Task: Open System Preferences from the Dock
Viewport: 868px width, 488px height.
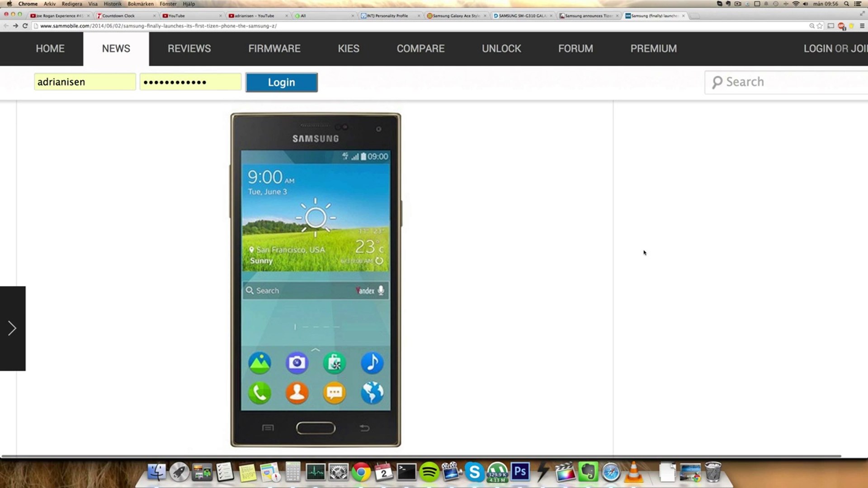Action: [x=338, y=473]
